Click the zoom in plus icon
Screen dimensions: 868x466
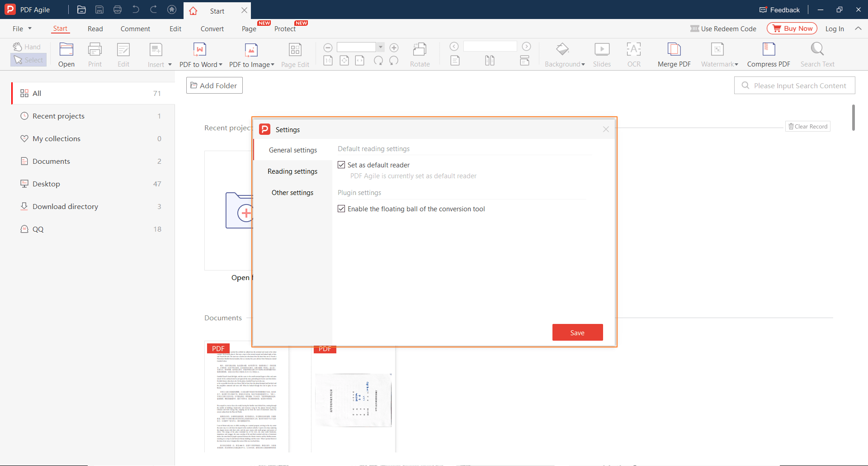394,48
